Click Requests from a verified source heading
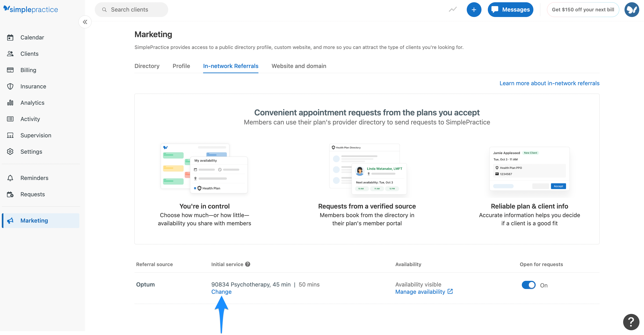This screenshot has width=644, height=335. pos(367,206)
